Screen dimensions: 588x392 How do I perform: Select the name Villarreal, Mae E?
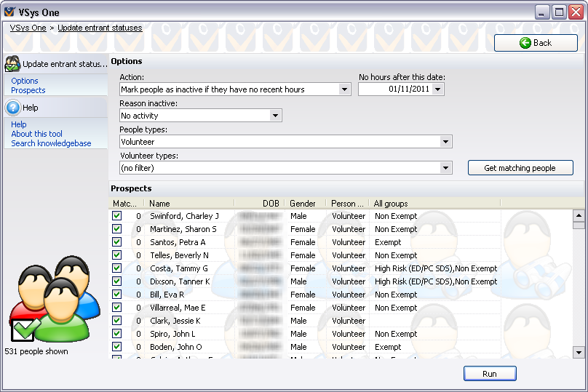pos(178,308)
